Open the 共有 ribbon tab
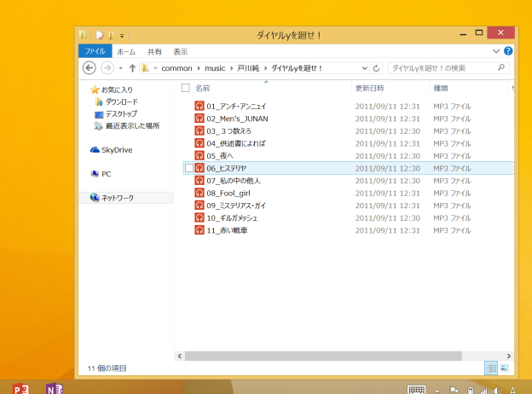The height and width of the screenshot is (394, 532). [154, 51]
